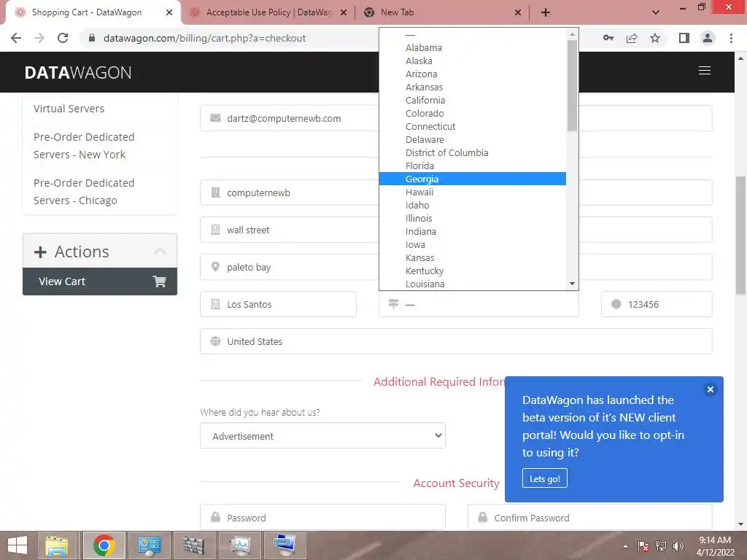747x560 pixels.
Task: Close the DataWagon beta portal popup
Action: click(x=710, y=389)
